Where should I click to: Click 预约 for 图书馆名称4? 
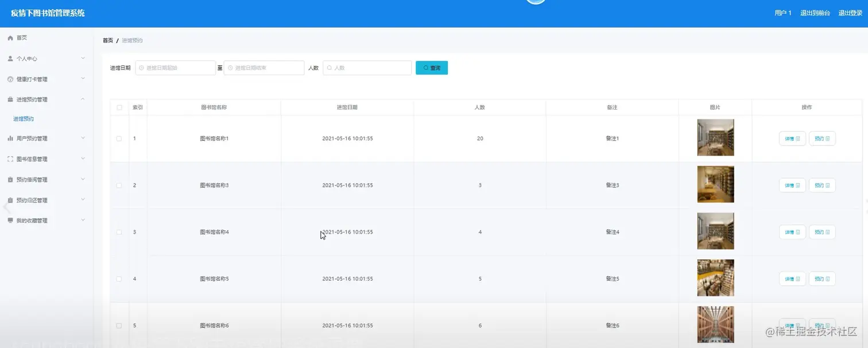[x=822, y=232]
